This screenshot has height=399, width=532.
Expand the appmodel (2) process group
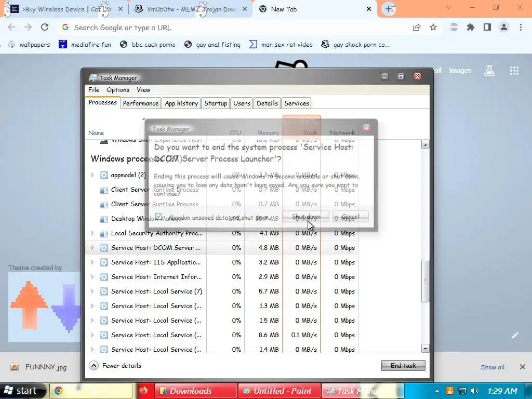tap(92, 175)
